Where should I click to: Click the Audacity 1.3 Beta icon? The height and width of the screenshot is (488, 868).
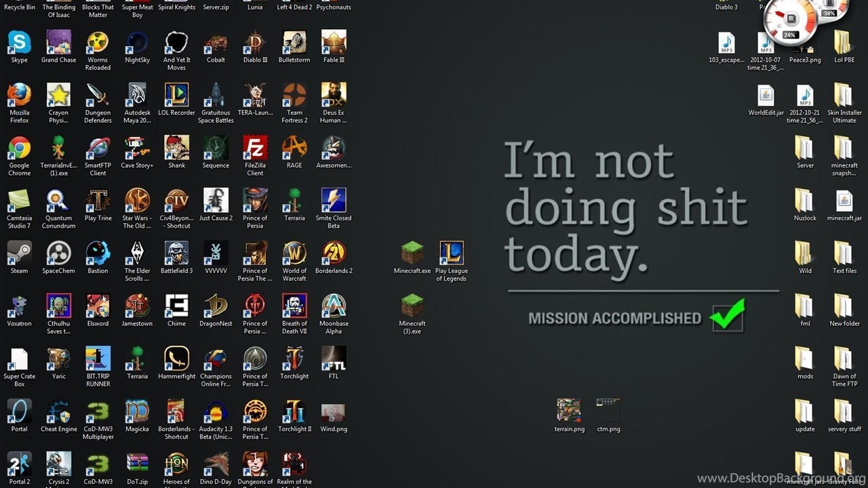tap(216, 412)
